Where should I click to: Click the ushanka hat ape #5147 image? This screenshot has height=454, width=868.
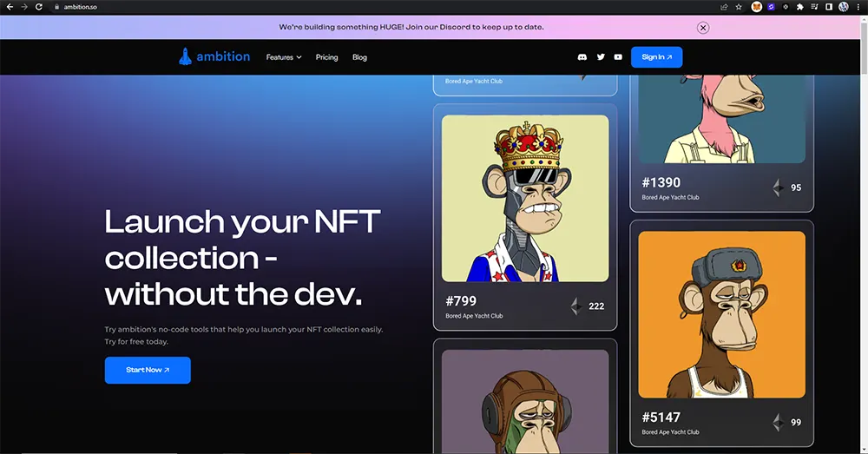[x=722, y=314]
